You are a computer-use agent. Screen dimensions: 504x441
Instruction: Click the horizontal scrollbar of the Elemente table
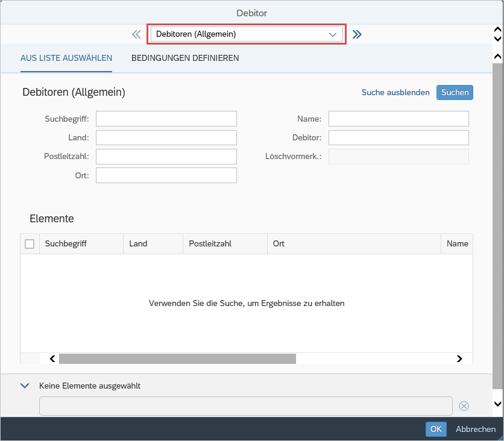(x=177, y=358)
